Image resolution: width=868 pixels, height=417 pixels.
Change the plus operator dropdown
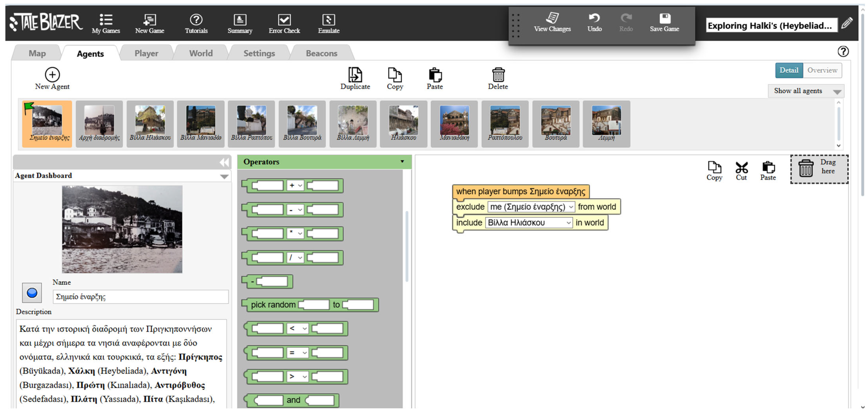point(295,186)
